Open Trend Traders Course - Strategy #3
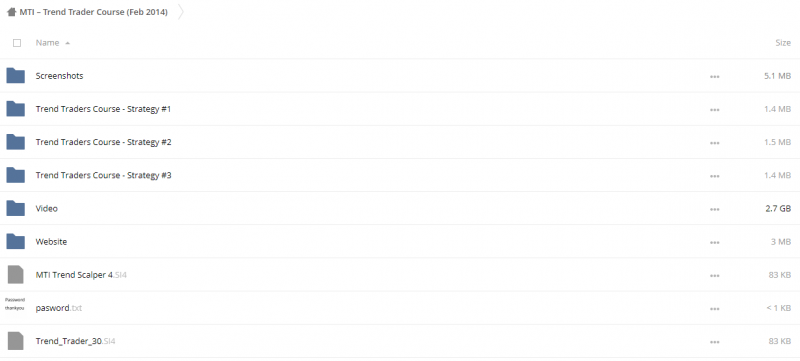The width and height of the screenshot is (800, 361). [104, 175]
